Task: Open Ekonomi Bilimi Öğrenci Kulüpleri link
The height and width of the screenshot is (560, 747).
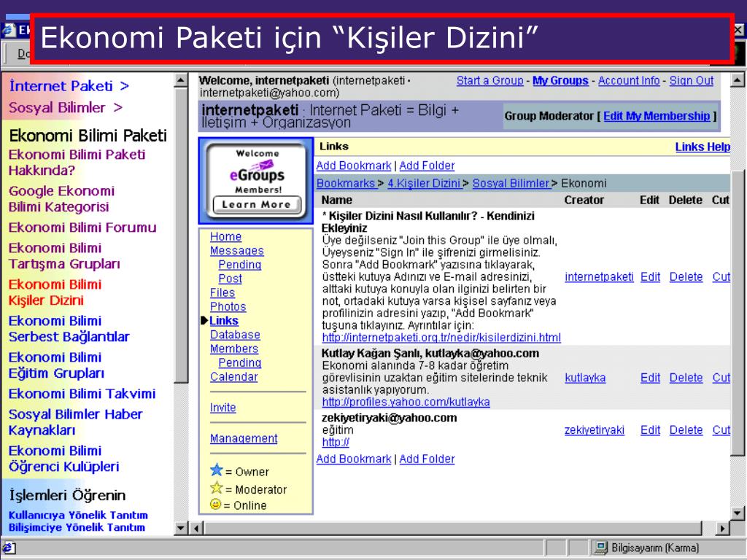Action: (x=64, y=459)
